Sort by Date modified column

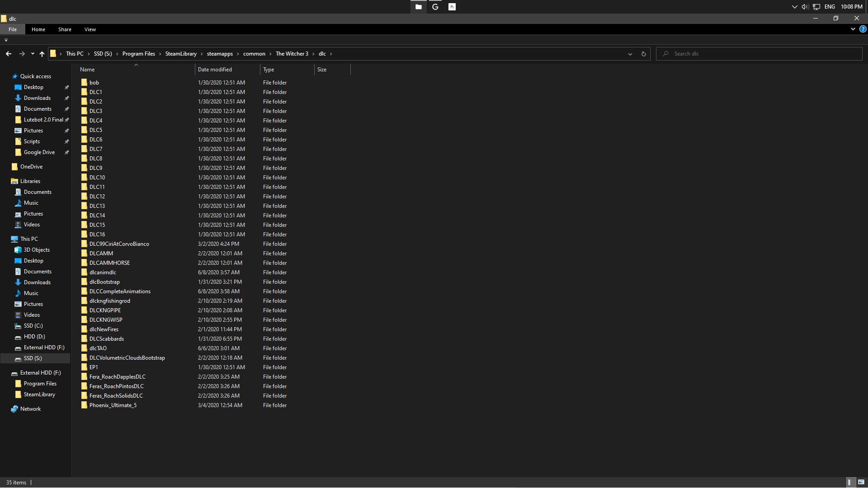228,70
